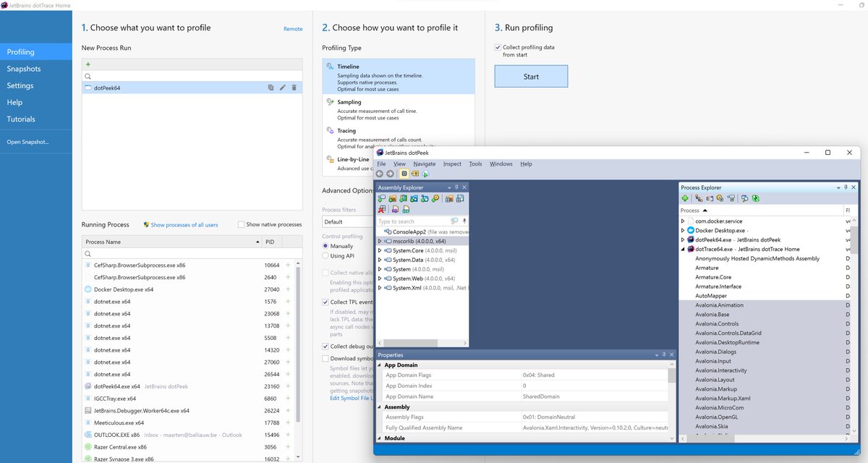Image resolution: width=868 pixels, height=463 pixels.
Task: Select the Tracing profiling type
Action: (x=399, y=137)
